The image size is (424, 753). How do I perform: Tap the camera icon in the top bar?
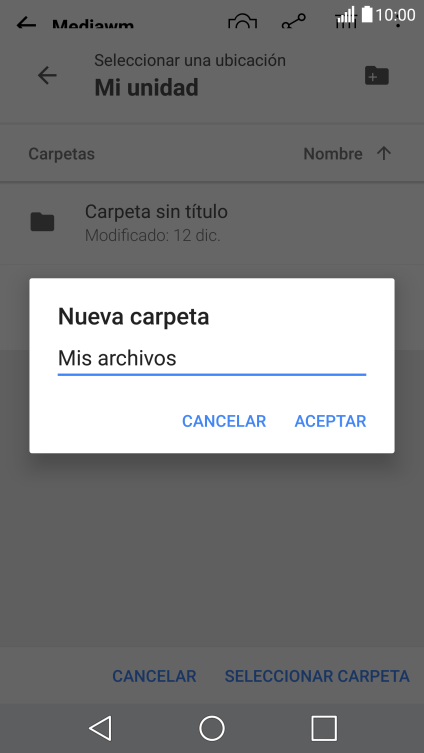[242, 22]
